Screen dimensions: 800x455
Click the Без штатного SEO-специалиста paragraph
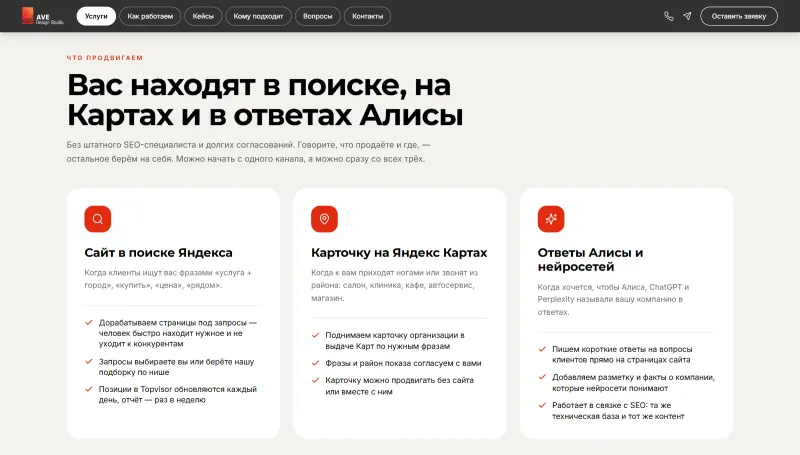coord(248,152)
